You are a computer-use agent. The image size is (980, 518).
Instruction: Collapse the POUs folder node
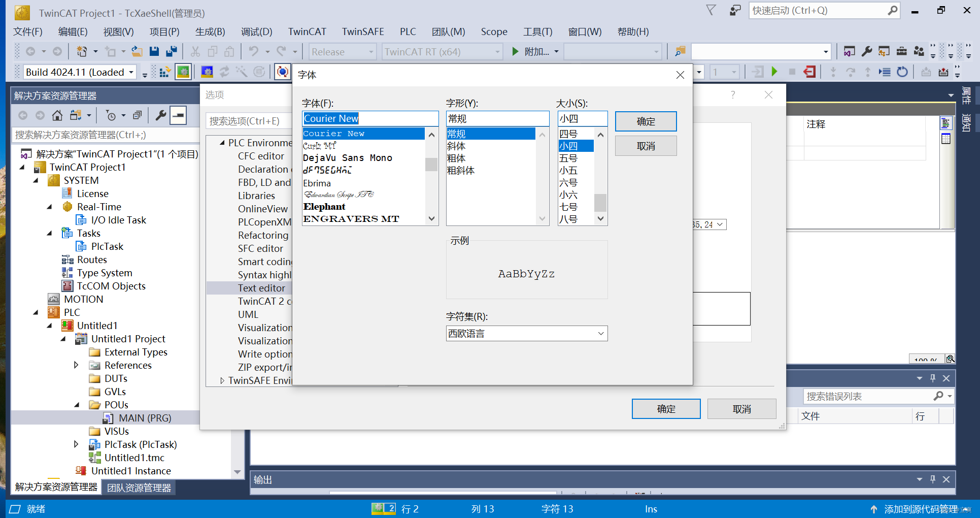tap(76, 405)
